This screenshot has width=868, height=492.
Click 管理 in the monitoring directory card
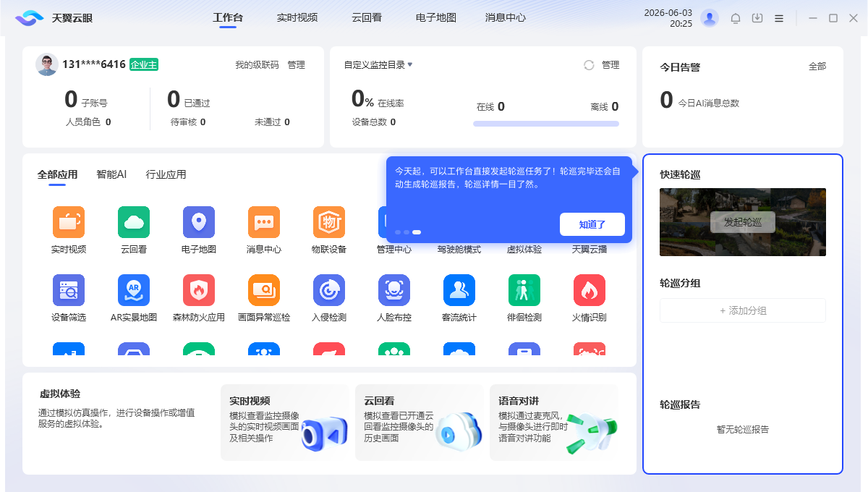point(610,65)
